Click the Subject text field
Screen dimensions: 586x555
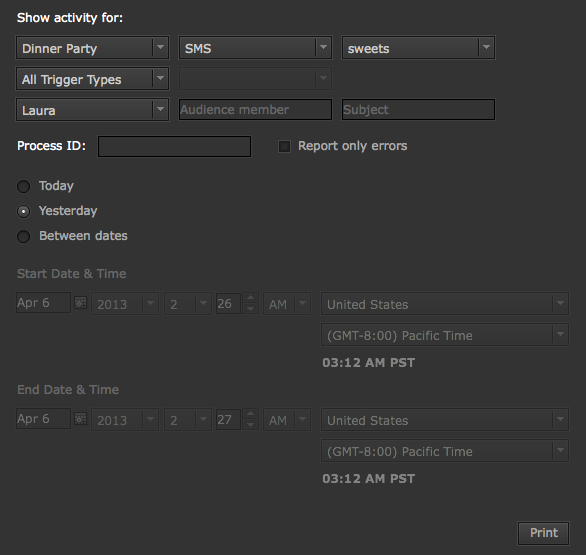tap(418, 110)
